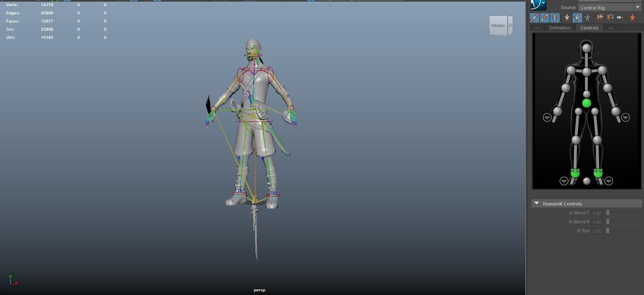This screenshot has height=295, width=644.
Task: Select the upper leg effector on the diagram's right
Action: (x=595, y=111)
